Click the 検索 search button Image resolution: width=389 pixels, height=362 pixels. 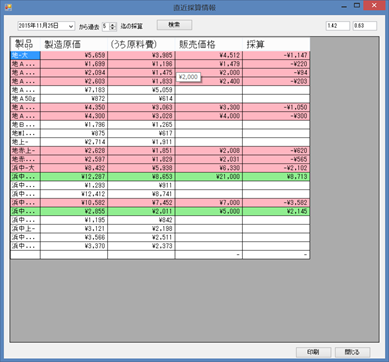pos(174,25)
